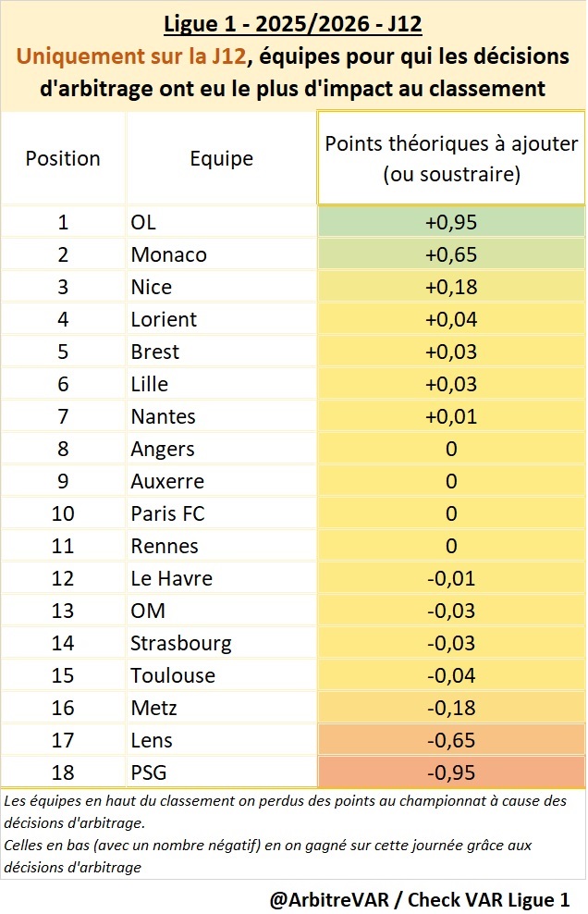Click the @ArbitreVAR credit text
Screen dimensions: 588x914
pos(420,898)
